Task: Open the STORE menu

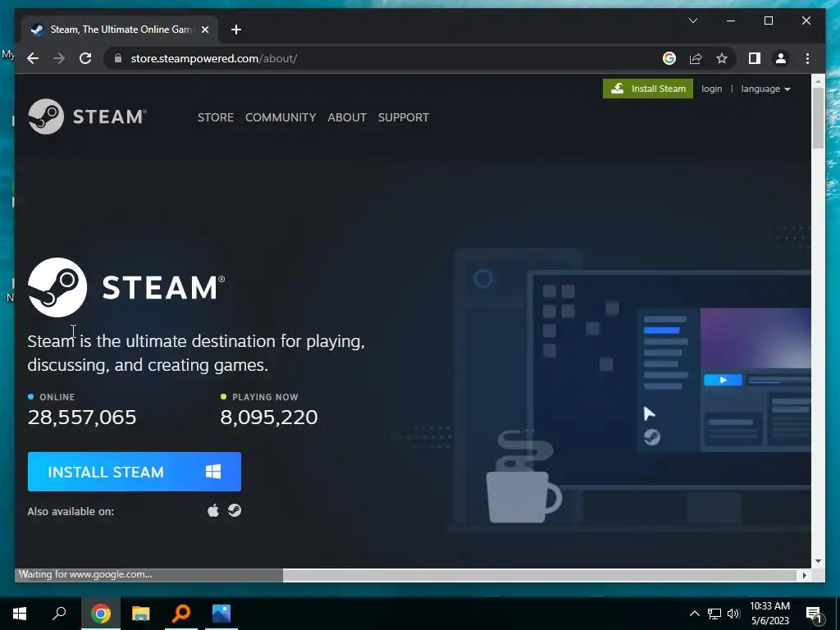Action: point(216,117)
